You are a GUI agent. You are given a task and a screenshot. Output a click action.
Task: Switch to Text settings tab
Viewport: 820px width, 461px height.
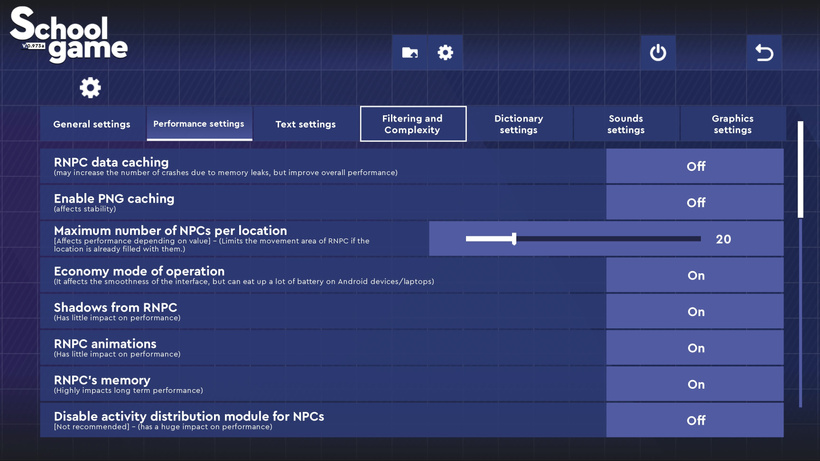click(305, 124)
